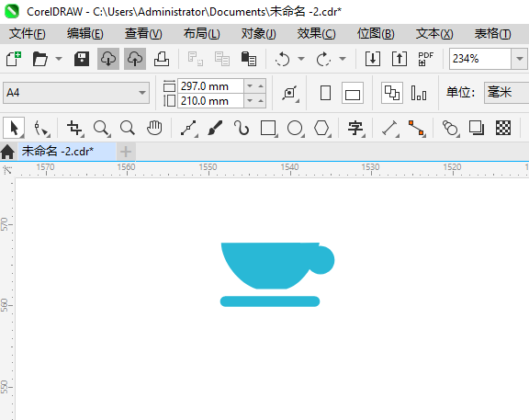Publish to PDF with the PDF icon
Image resolution: width=529 pixels, height=420 pixels.
426,59
